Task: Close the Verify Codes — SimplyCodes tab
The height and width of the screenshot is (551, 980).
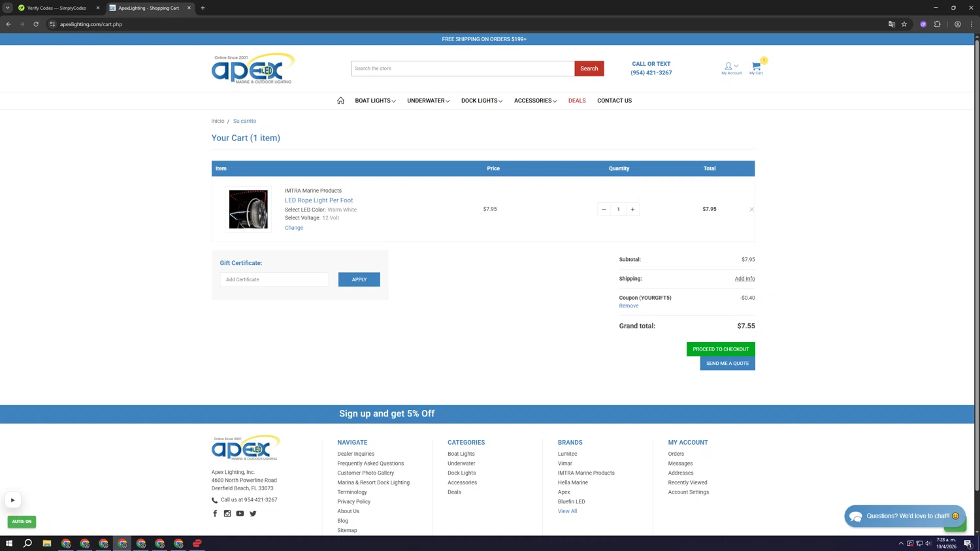Action: 98,8
